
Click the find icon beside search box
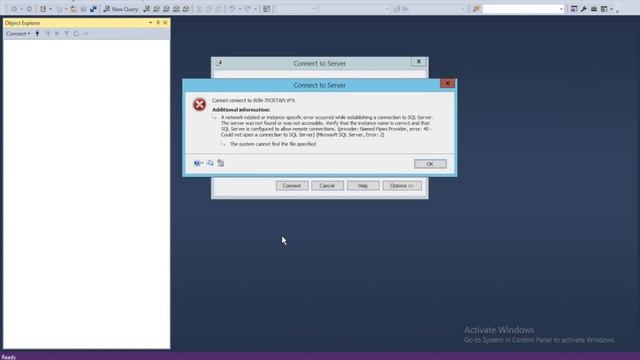(x=476, y=9)
